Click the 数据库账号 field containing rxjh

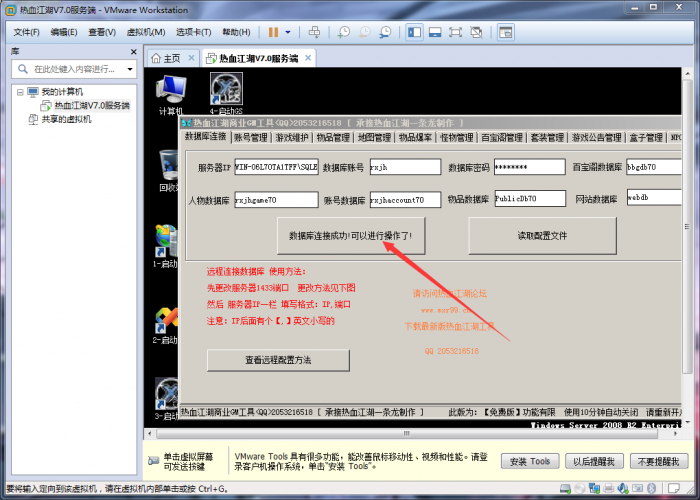point(405,167)
